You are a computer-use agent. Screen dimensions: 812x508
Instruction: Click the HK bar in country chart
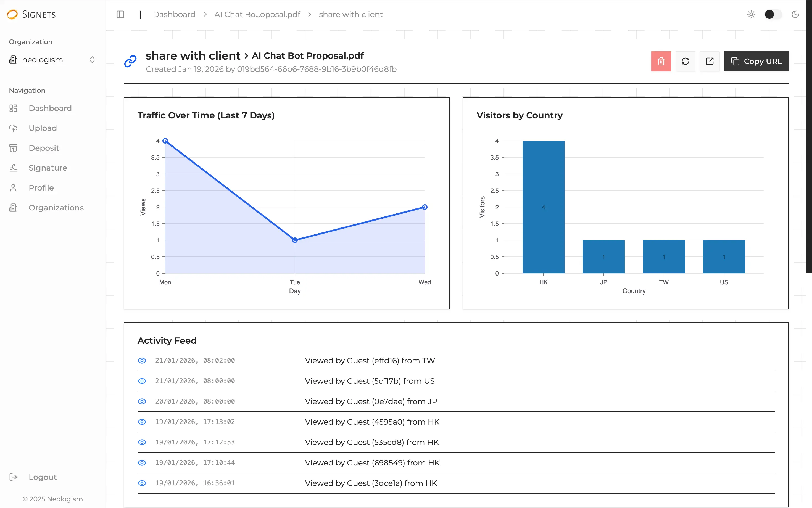click(x=543, y=207)
